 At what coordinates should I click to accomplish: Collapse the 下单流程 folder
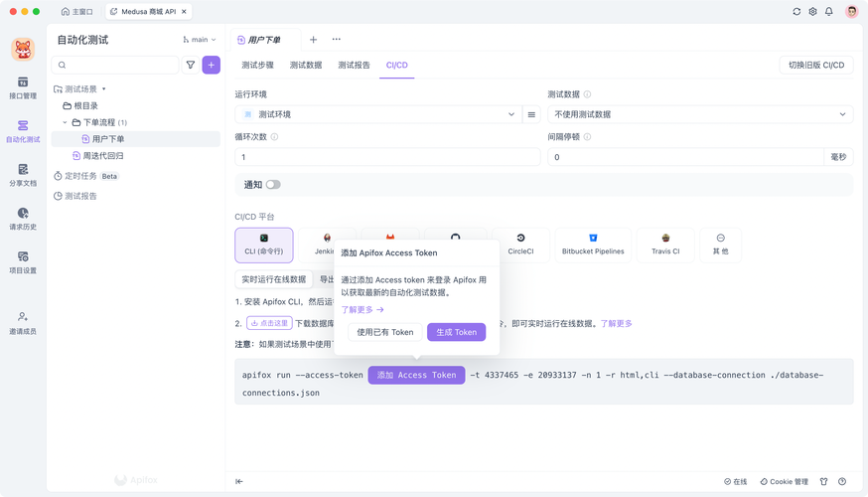(x=65, y=122)
